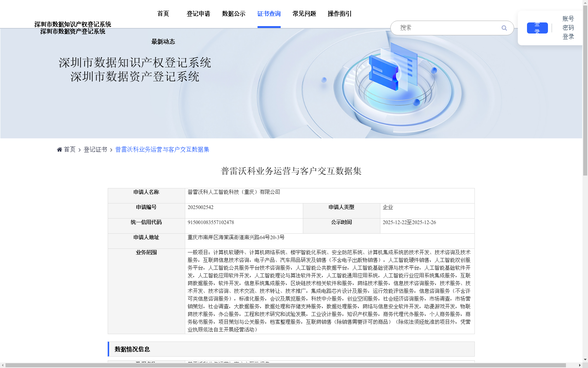This screenshot has width=588, height=368.
Task: Click the 申请人名称 label cell
Action: tap(146, 196)
